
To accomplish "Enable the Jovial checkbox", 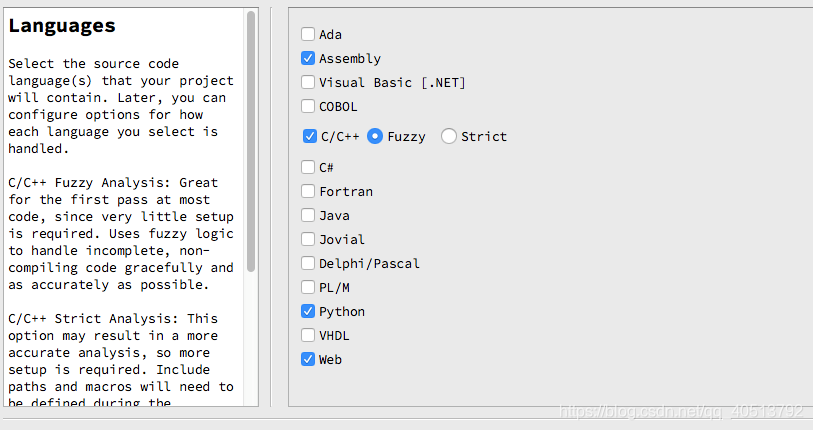I will click(308, 240).
